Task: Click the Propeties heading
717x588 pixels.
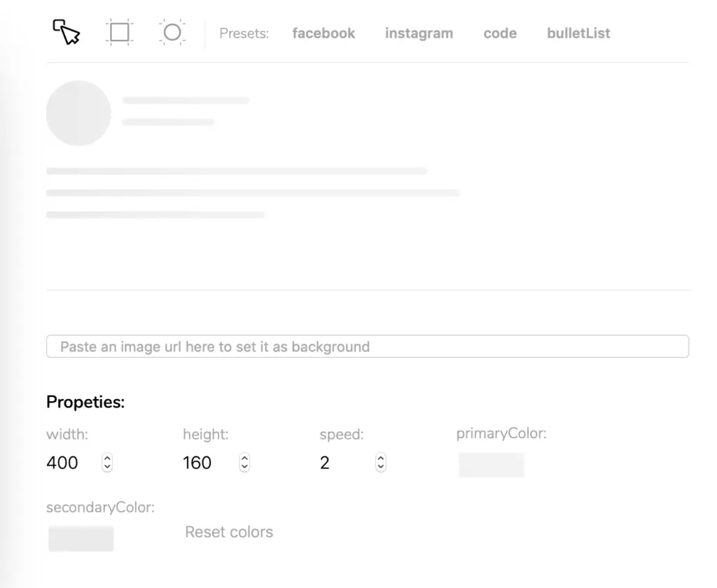Action: coord(85,402)
